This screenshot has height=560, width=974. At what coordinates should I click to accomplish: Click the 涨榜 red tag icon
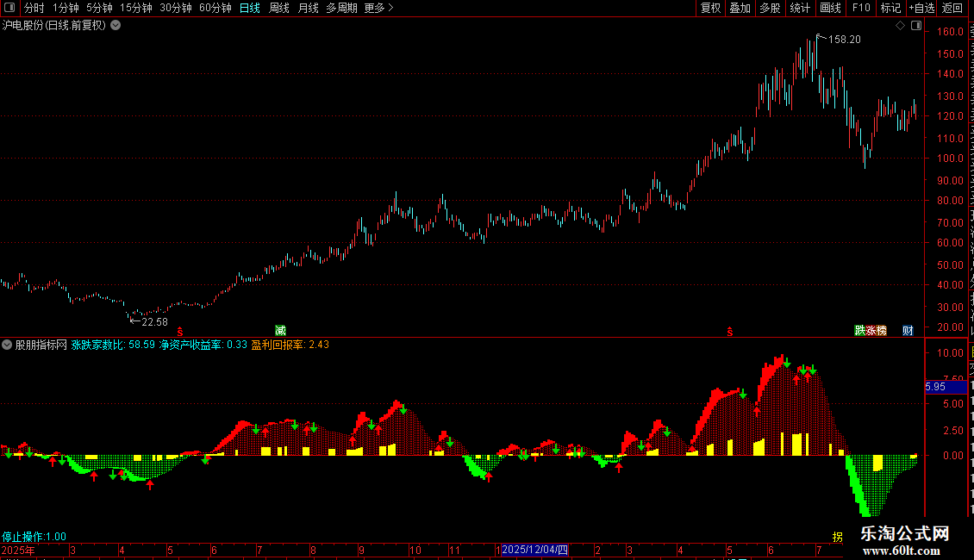click(877, 330)
